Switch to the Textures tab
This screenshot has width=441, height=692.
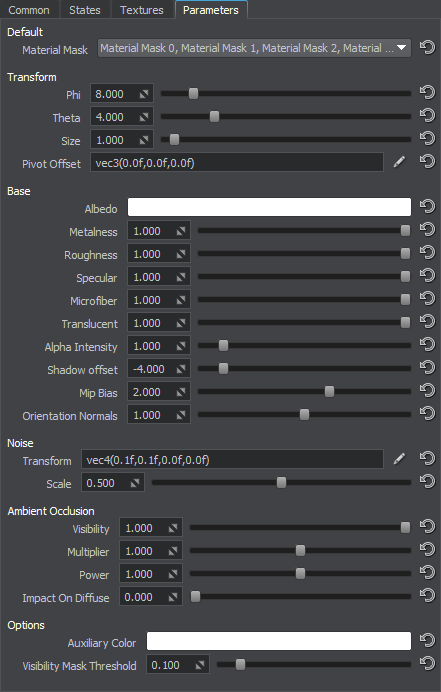coord(142,10)
